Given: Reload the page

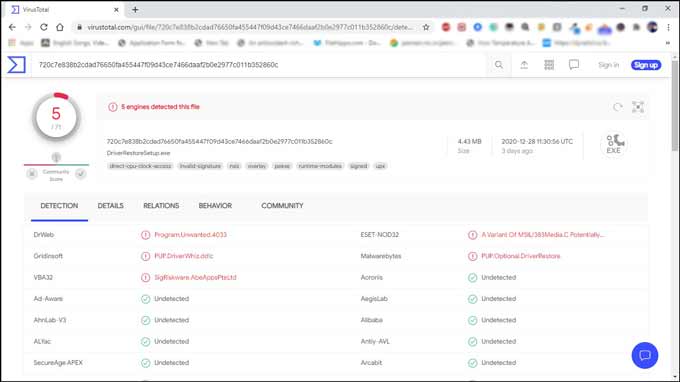Looking at the screenshot, I should tap(44, 27).
